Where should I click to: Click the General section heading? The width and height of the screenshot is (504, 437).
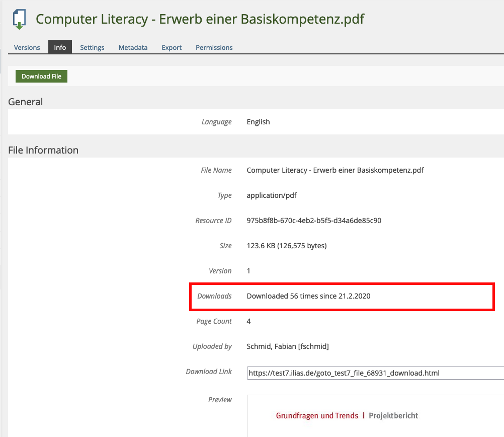[26, 102]
